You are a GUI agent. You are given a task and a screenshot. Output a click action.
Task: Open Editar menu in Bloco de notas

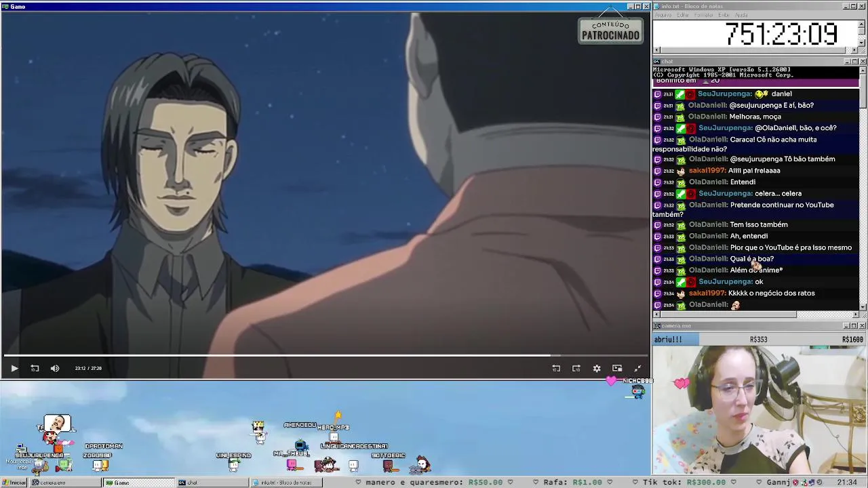683,15
